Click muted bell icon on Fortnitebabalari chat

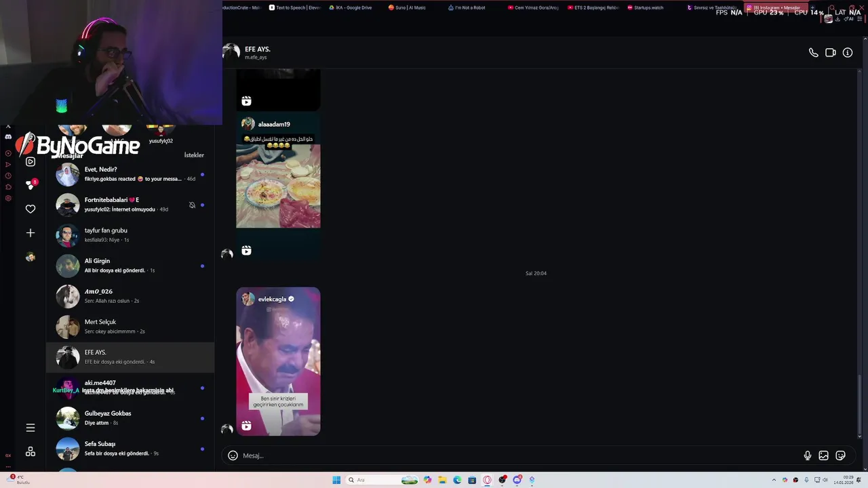(x=192, y=205)
